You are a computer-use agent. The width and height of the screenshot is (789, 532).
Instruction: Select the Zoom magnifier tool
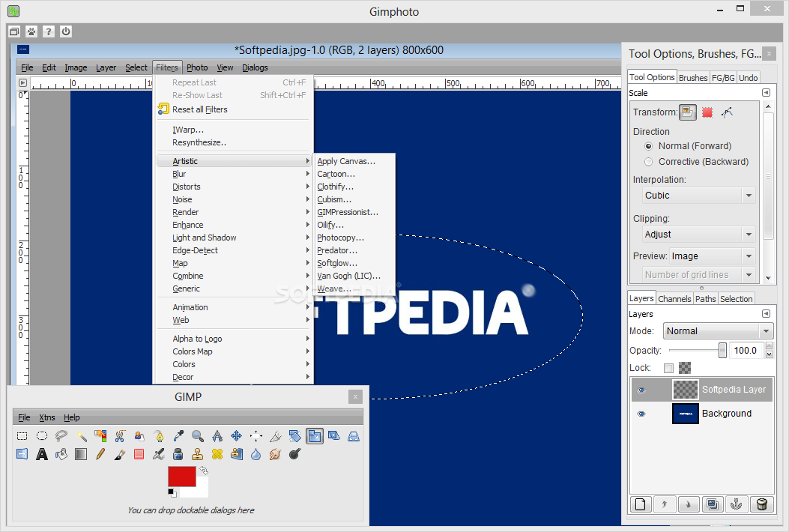coord(198,436)
